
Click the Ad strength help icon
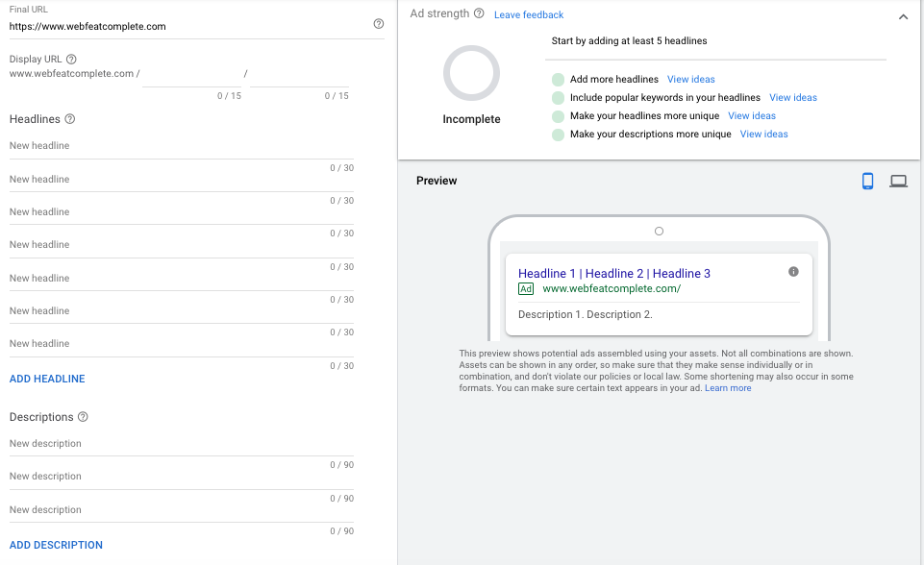[x=479, y=13]
